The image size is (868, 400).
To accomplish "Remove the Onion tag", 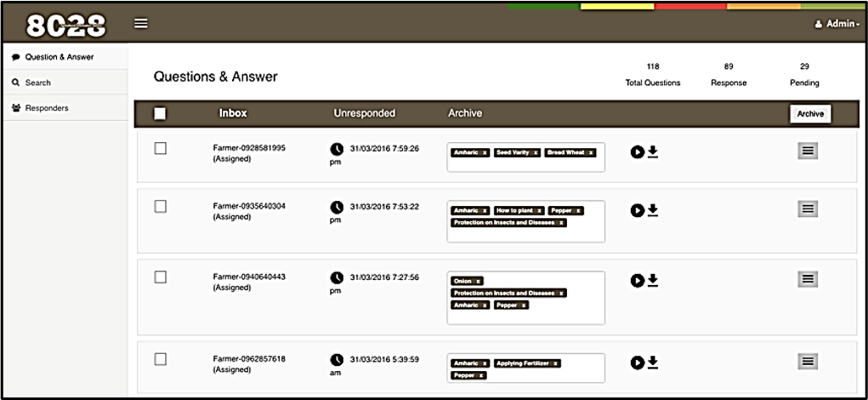I will point(479,281).
